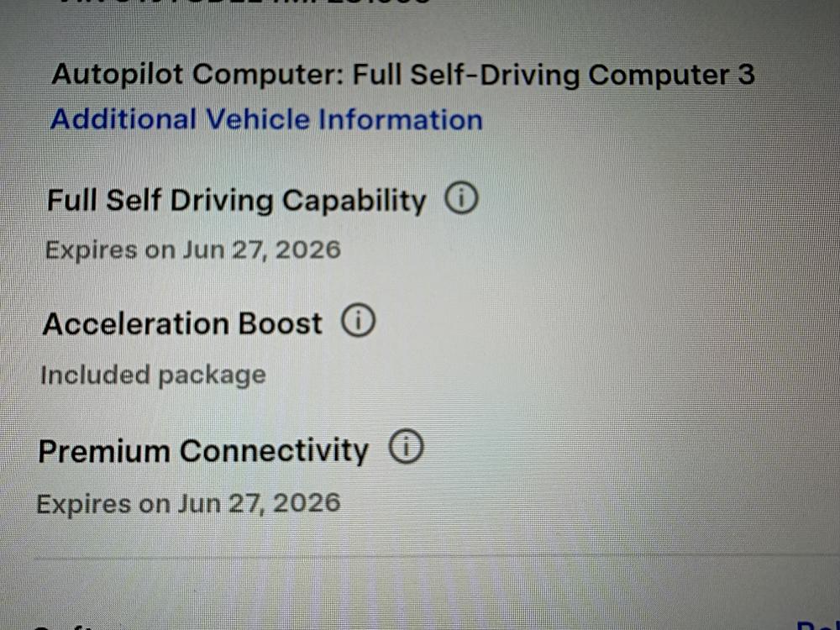Click info icon beside Full Self Driving Capability
Screen dimensions: 840x630
(461, 199)
